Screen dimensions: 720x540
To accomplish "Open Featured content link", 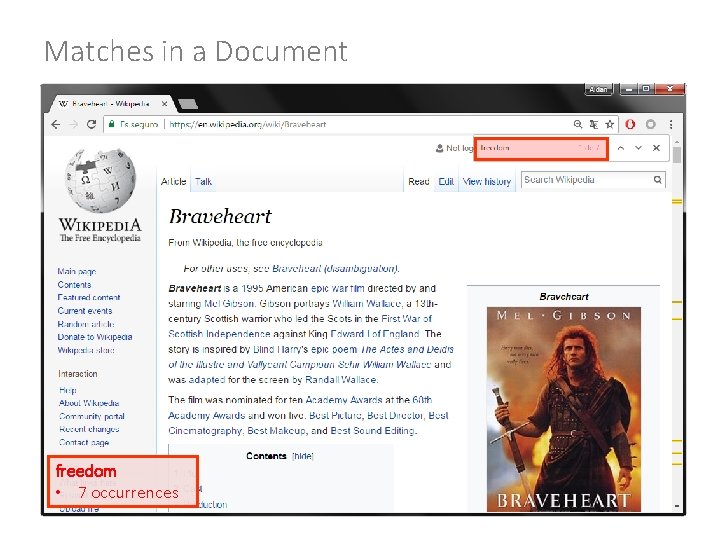I will pos(89,298).
